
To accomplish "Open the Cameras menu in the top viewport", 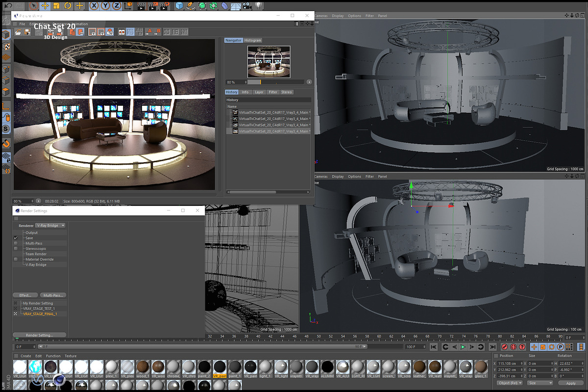I will [321, 16].
